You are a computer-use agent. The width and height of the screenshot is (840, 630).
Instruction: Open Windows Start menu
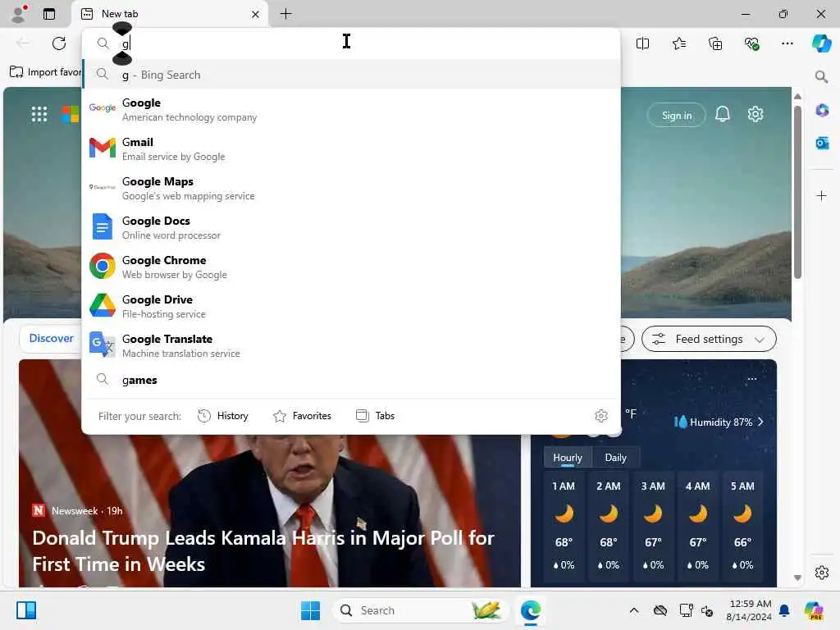(310, 610)
